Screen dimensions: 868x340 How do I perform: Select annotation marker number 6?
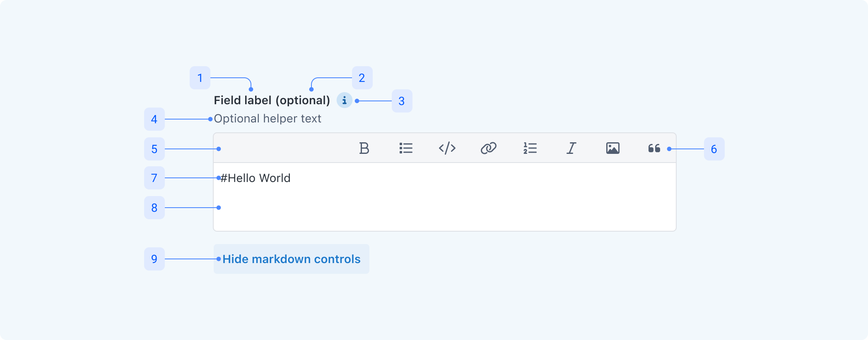point(714,149)
